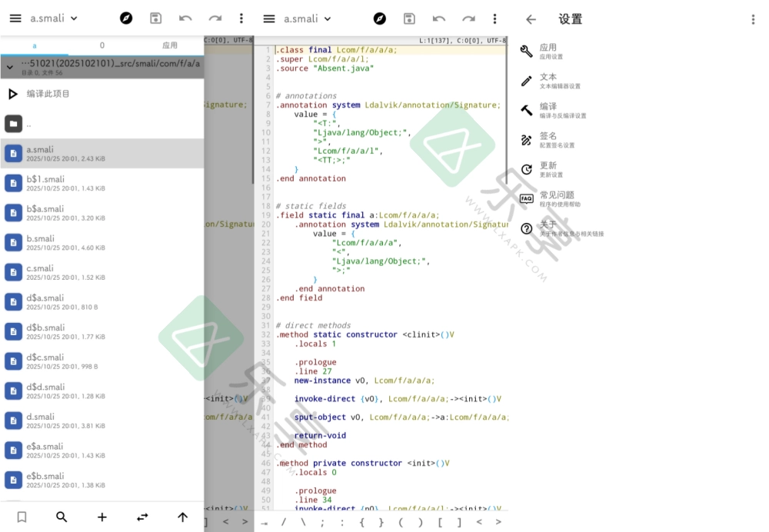Open the settings panel overflow menu
769x532 pixels.
pos(754,18)
